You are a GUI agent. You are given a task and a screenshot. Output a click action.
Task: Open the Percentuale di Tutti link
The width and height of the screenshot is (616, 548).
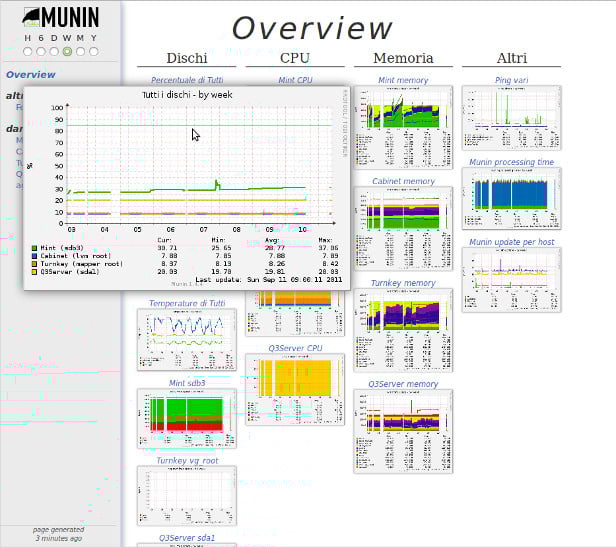[187, 80]
